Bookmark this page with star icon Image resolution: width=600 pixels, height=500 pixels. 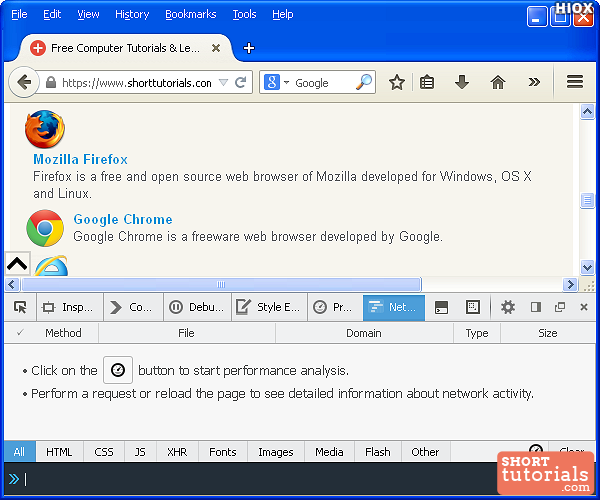click(x=397, y=82)
